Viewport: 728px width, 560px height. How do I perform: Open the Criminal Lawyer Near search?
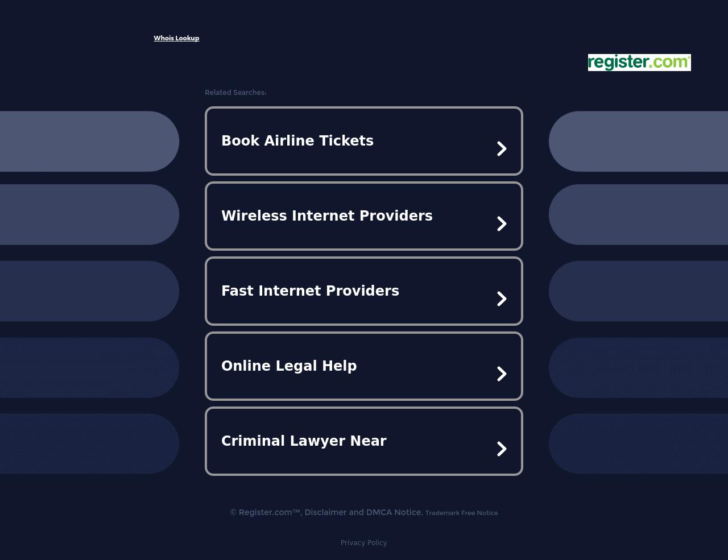coord(304,441)
